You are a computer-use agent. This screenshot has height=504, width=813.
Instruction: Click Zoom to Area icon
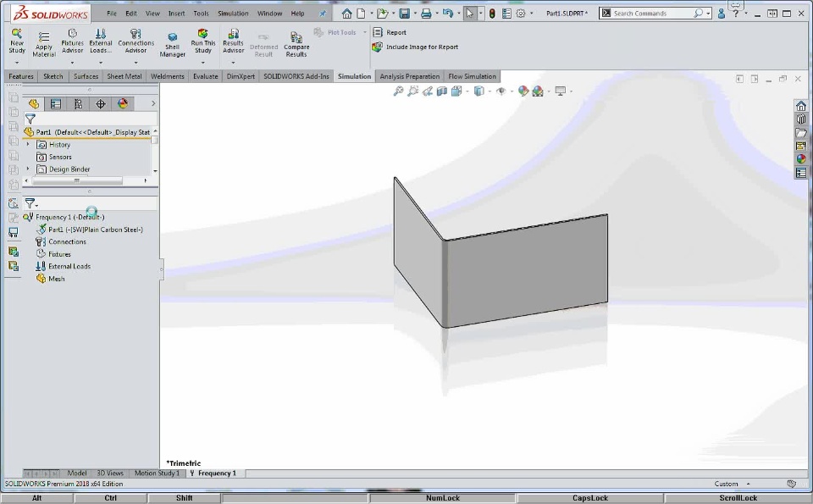412,91
